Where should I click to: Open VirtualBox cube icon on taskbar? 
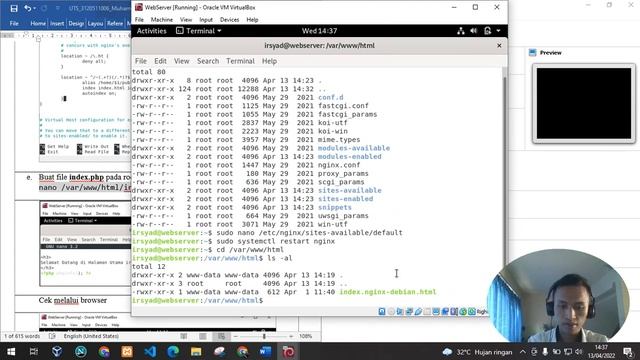pyautogui.click(x=57, y=351)
